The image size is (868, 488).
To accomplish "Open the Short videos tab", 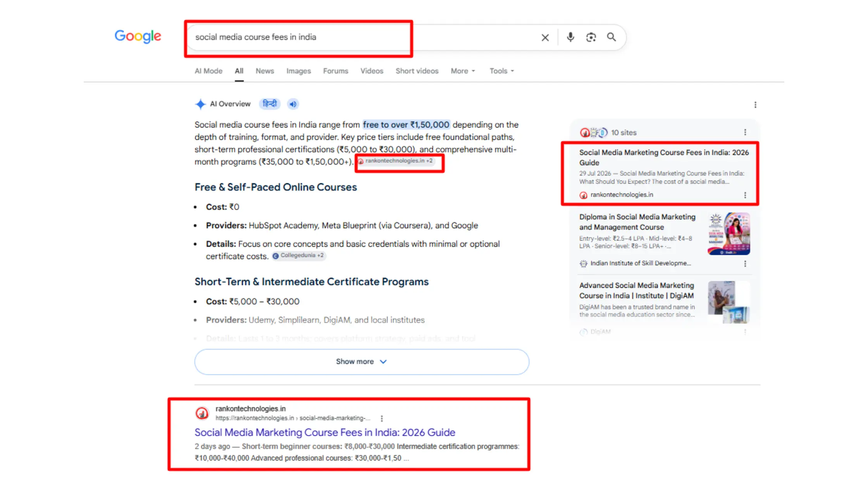I will click(417, 71).
